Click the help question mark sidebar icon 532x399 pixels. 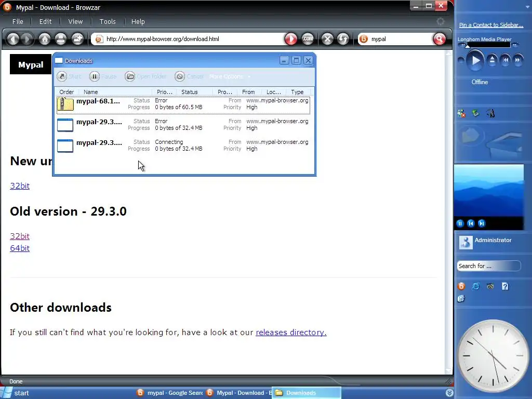505,286
